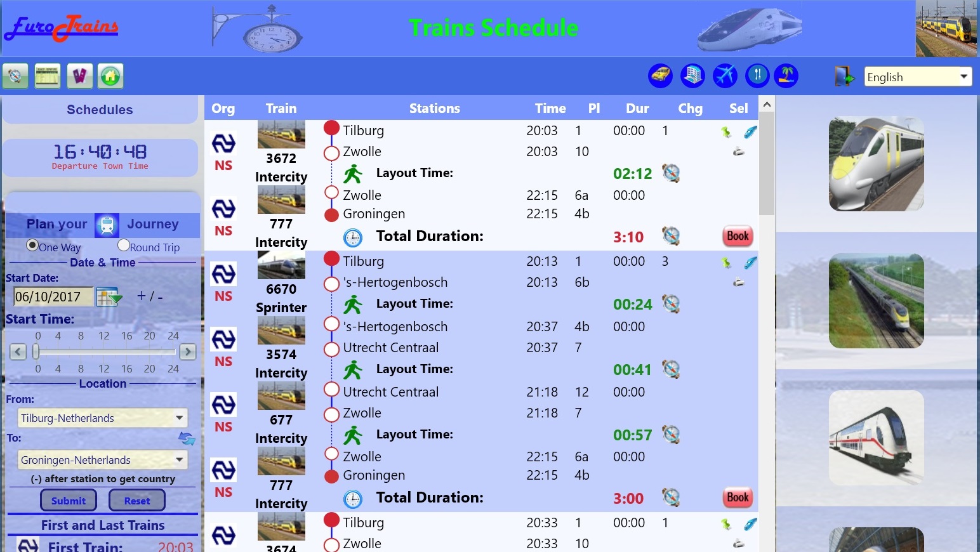Viewport: 980px width, 552px height.
Task: Click the train 3672 Intercity picture
Action: [281, 135]
